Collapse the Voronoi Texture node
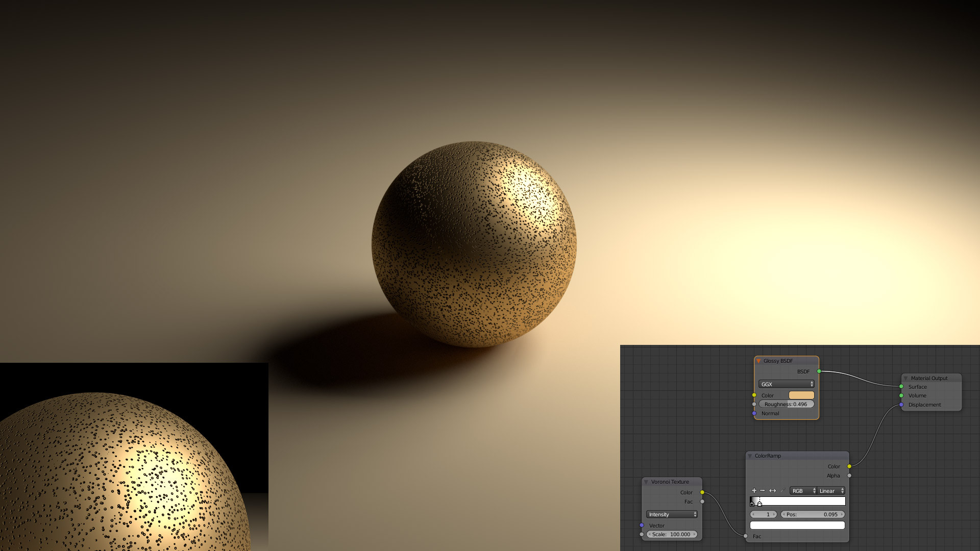The image size is (980, 551). point(646,482)
